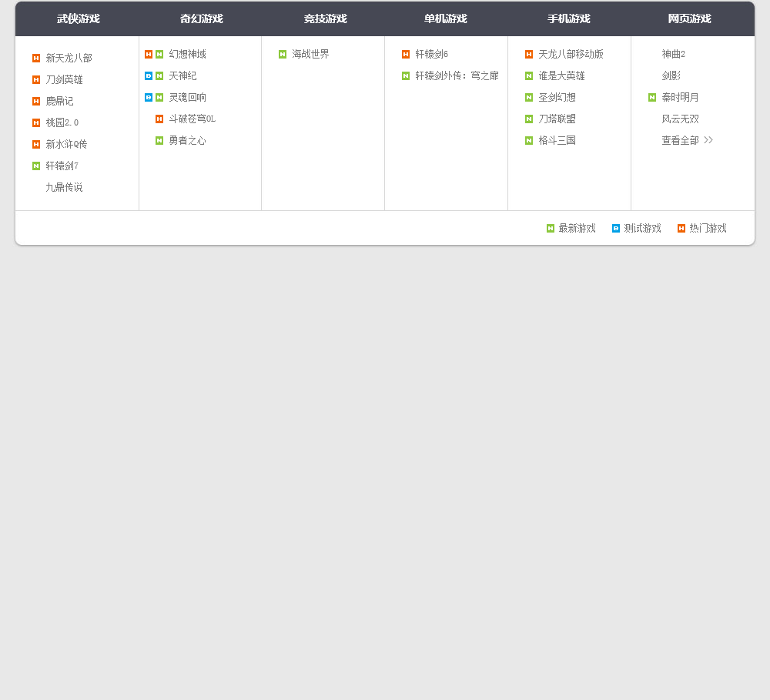Switch to the 竞技游戏 category
The image size is (770, 700).
[325, 18]
